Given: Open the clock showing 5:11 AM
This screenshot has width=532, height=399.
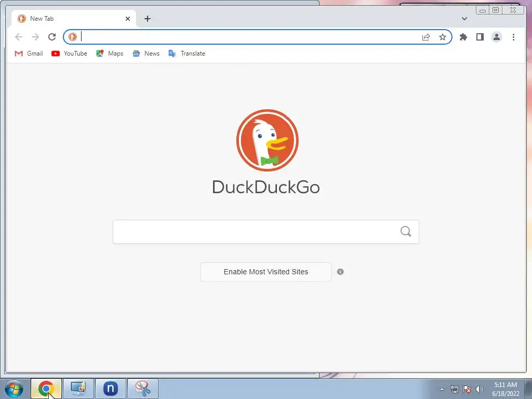Looking at the screenshot, I should (x=506, y=389).
